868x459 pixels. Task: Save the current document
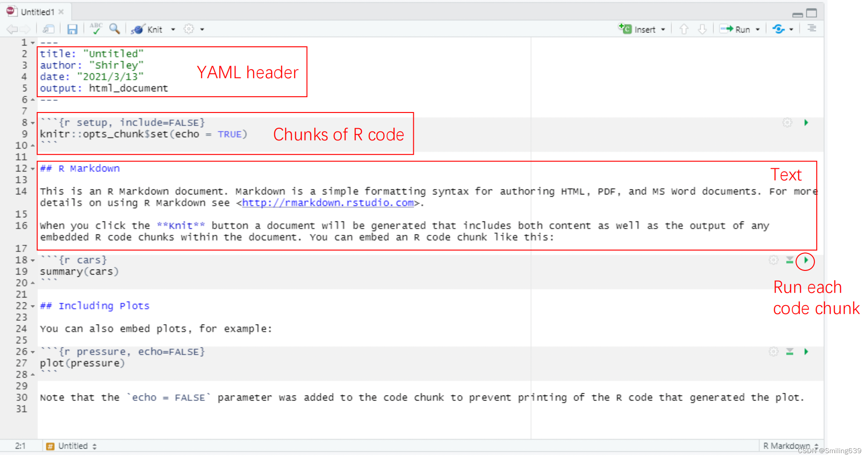72,29
